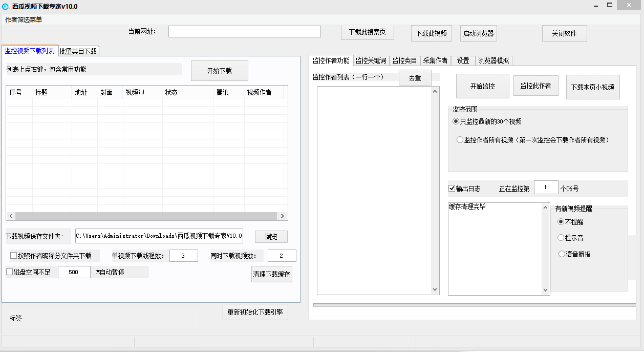Viewport: 644px width, 352px height.
Task: Click download table scroll left arrow
Action: coord(11,216)
